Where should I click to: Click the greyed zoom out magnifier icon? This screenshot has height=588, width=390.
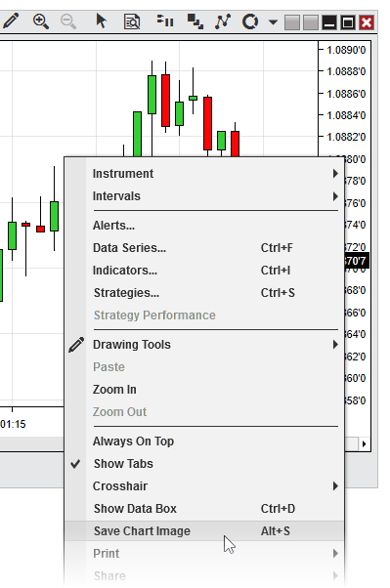68,21
